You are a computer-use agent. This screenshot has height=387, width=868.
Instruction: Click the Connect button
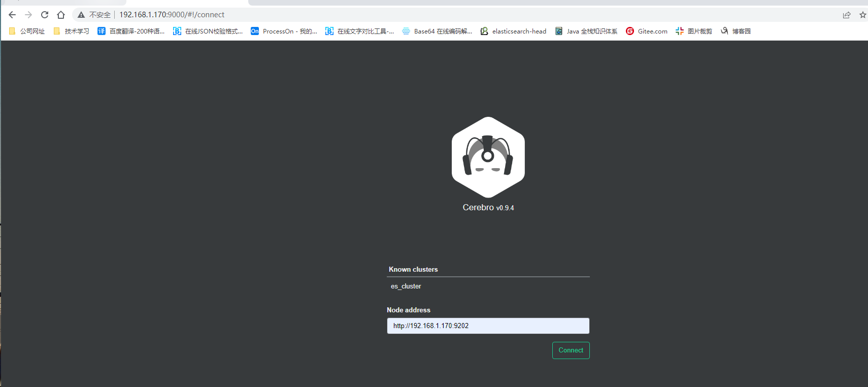point(571,350)
